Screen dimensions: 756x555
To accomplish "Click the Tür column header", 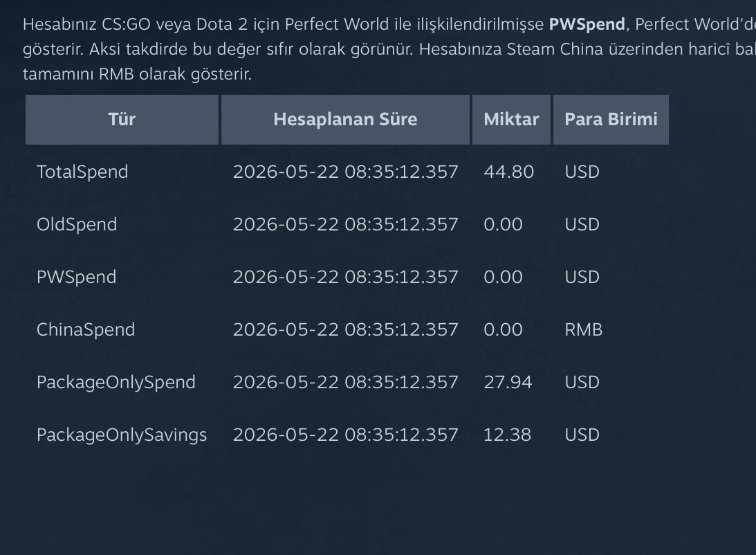I will click(122, 120).
